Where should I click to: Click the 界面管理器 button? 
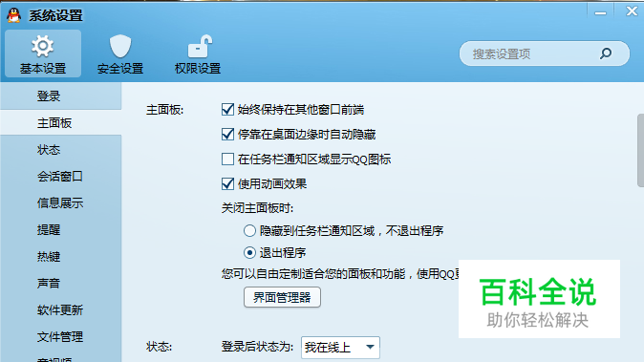282,297
